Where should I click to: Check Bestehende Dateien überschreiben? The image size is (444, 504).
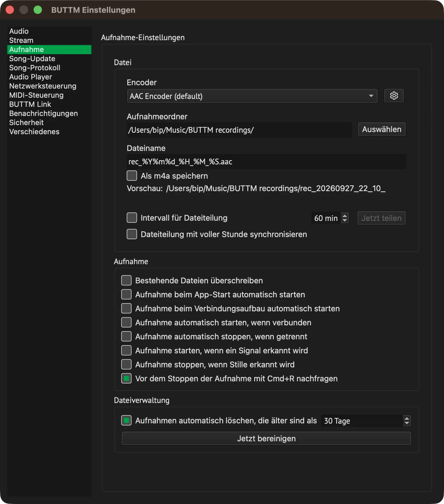tap(126, 280)
